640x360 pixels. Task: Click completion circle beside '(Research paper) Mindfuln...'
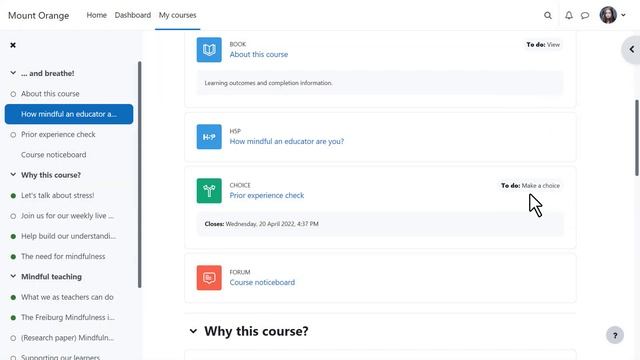coord(13,338)
